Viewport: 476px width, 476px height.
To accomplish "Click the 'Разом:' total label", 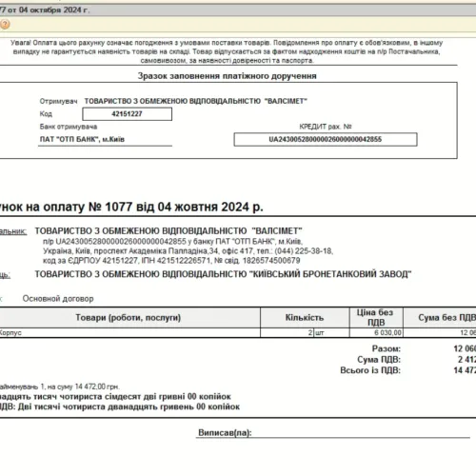I will click(387, 348).
